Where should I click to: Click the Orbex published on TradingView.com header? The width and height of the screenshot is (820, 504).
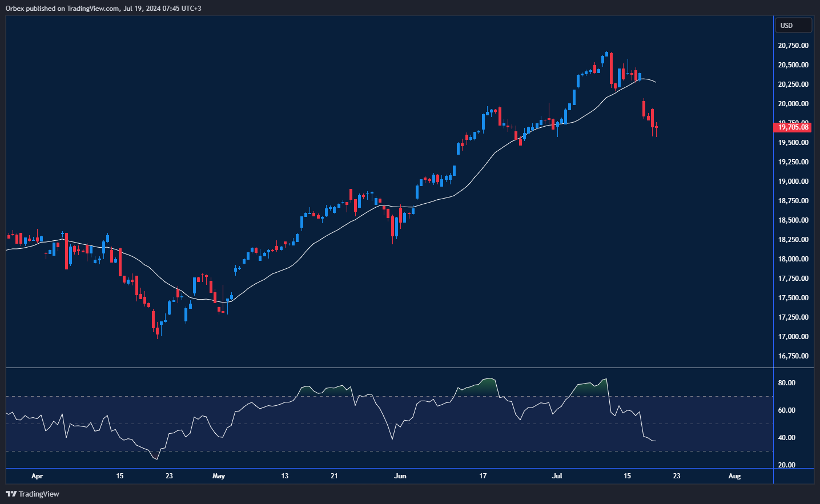pos(103,8)
